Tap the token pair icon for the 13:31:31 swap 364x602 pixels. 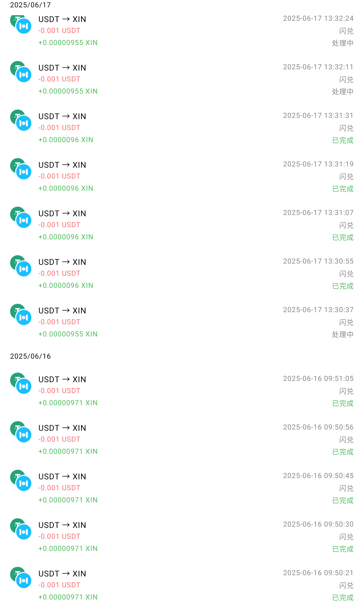coord(21,120)
